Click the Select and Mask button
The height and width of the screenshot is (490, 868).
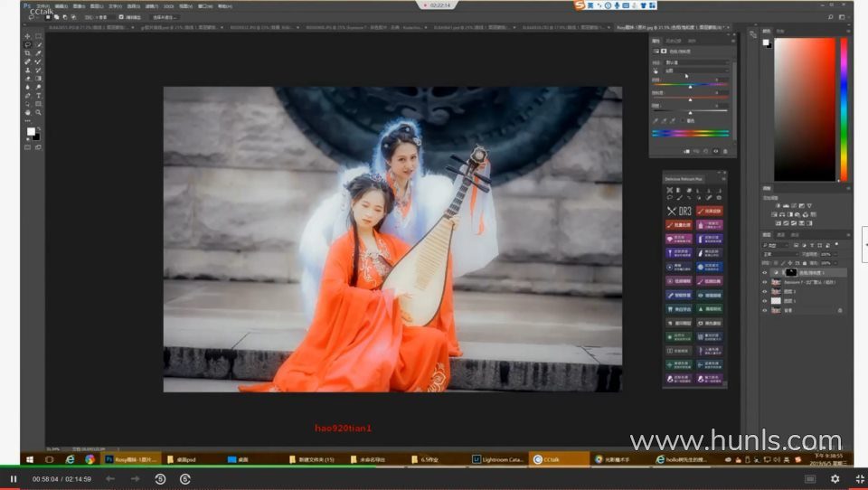click(x=164, y=16)
